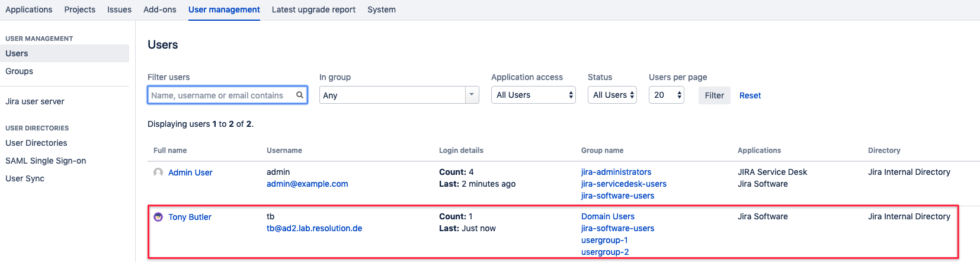This screenshot has width=980, height=262.
Task: Focus the Filter users search field
Action: (x=222, y=95)
